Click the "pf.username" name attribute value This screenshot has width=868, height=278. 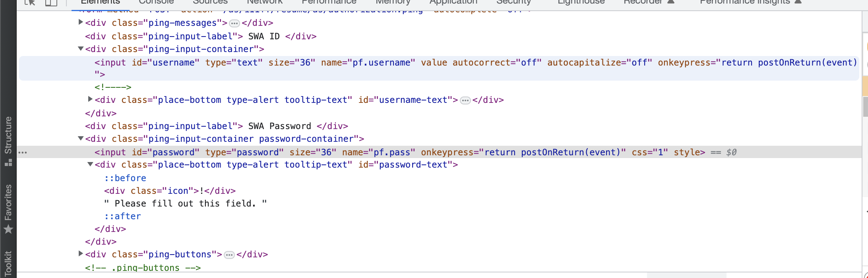384,63
